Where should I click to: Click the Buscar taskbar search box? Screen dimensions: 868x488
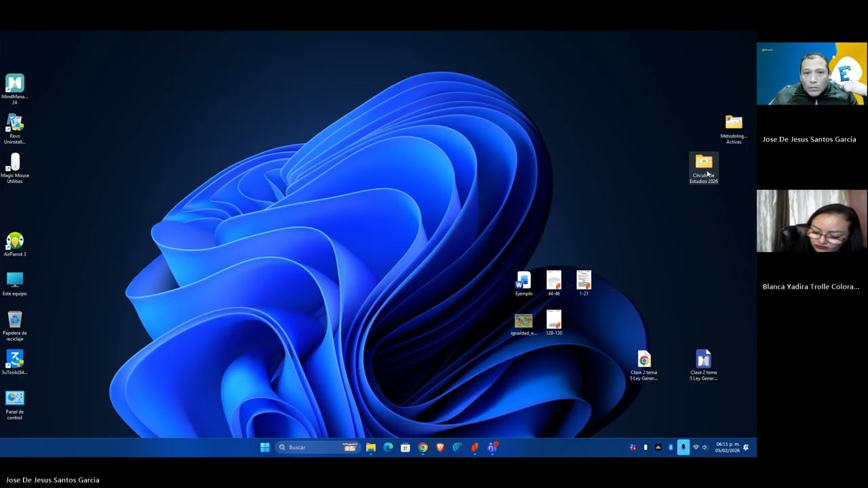317,447
